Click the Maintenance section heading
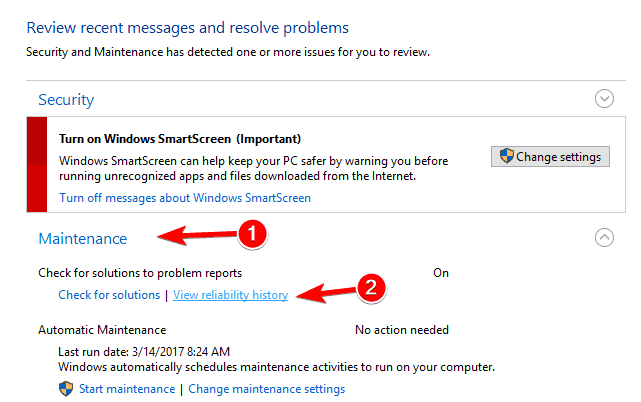The width and height of the screenshot is (641, 402). pyautogui.click(x=83, y=239)
